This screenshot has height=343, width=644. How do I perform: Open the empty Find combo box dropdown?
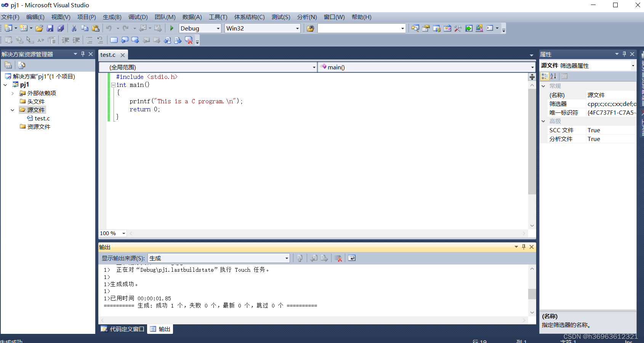click(x=402, y=28)
